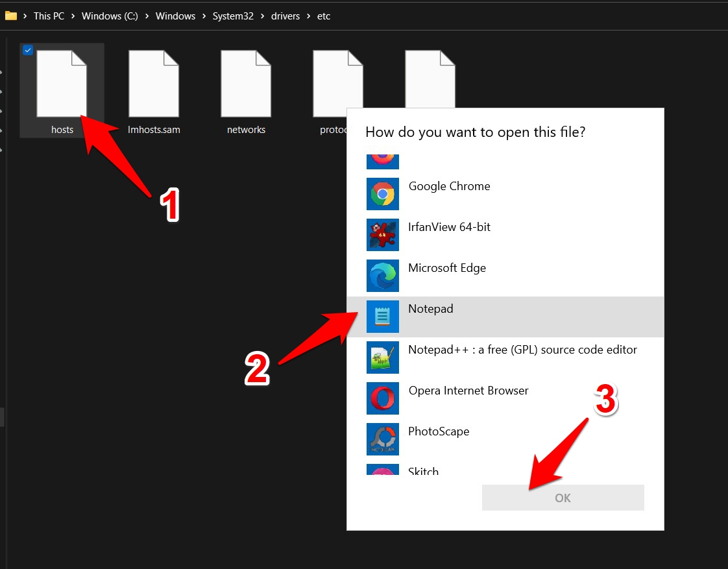The width and height of the screenshot is (728, 569).
Task: Choose the Notepad icon
Action: [x=382, y=317]
